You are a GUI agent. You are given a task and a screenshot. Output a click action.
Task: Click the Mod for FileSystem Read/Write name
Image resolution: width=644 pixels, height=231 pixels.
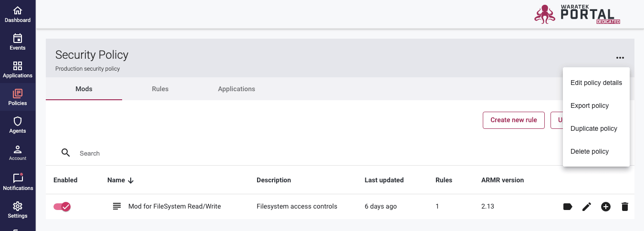click(x=175, y=206)
